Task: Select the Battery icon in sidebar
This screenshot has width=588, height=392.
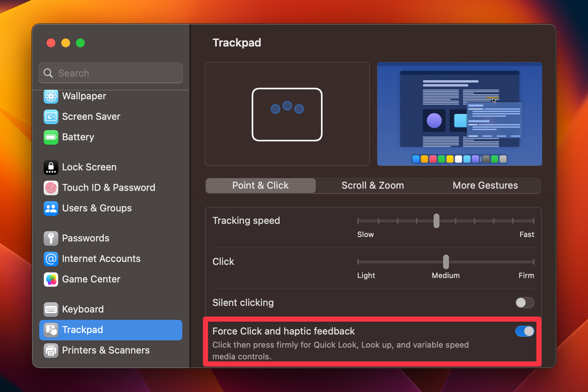Action: point(51,137)
